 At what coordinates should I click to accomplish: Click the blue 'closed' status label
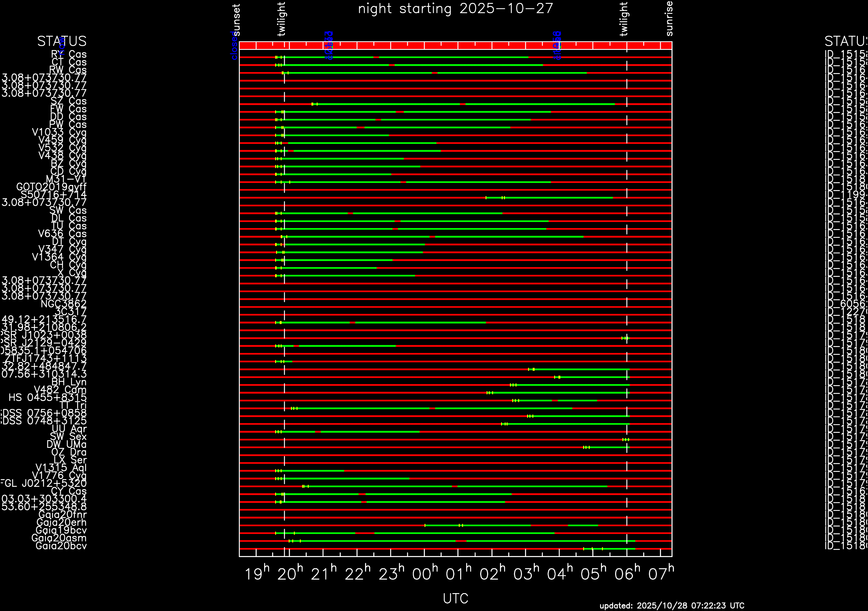point(234,46)
